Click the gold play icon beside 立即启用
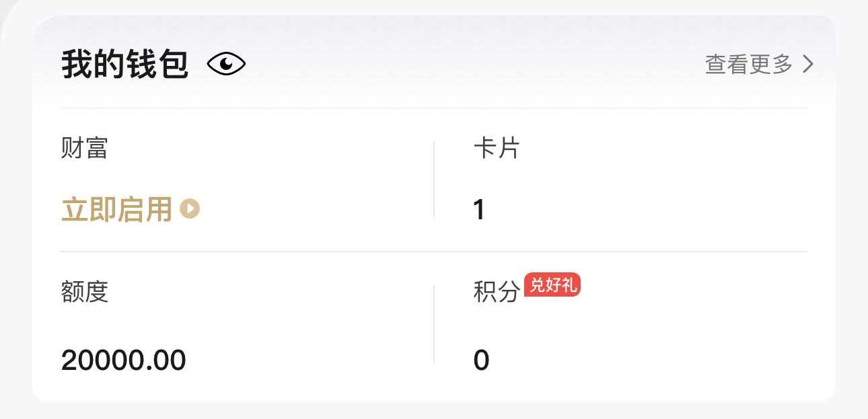 tap(190, 208)
